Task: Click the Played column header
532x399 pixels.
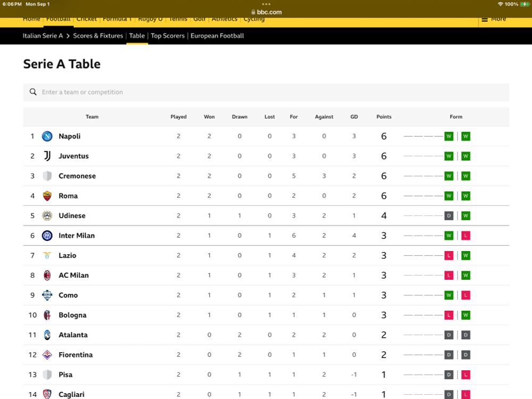Action: [178, 117]
